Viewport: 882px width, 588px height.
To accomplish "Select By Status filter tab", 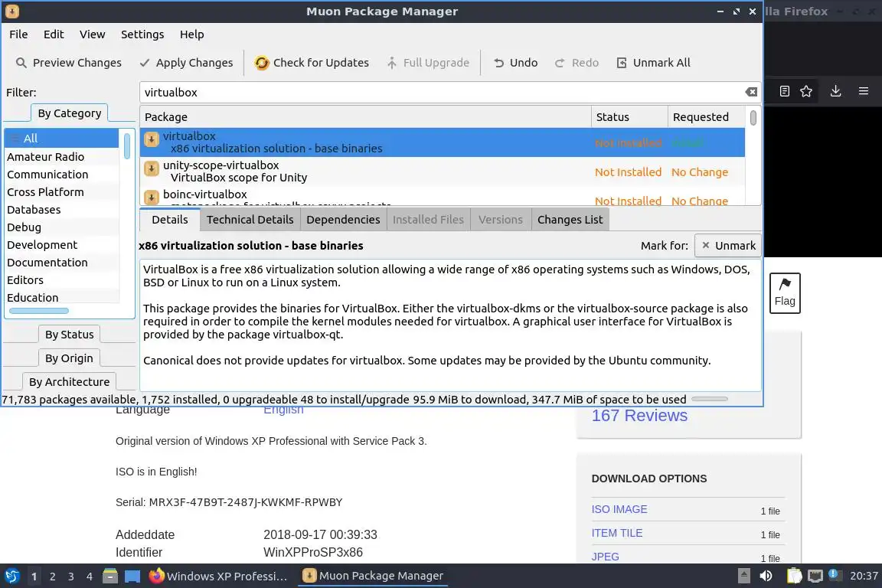I will pyautogui.click(x=69, y=335).
